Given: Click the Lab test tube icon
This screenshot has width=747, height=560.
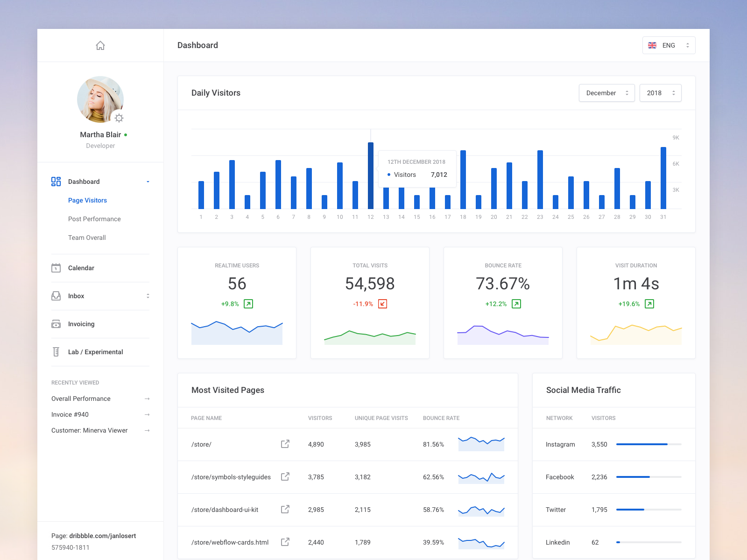Looking at the screenshot, I should 56,352.
